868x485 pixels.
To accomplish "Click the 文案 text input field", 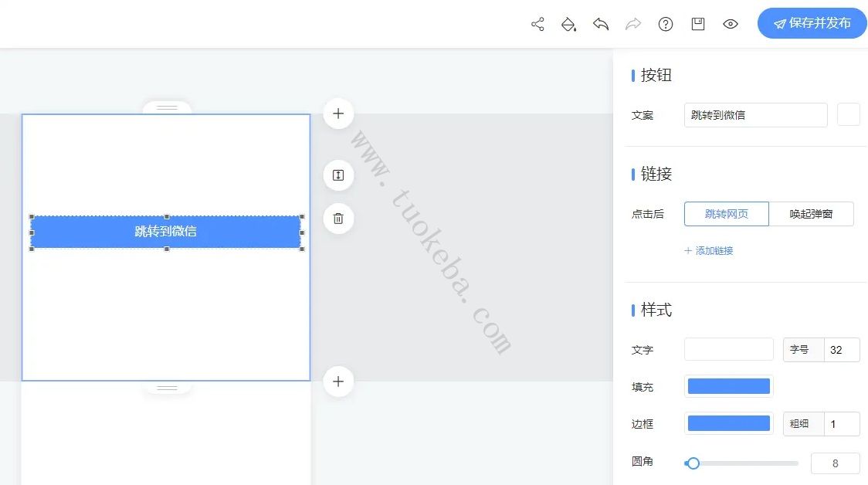I will tap(755, 114).
